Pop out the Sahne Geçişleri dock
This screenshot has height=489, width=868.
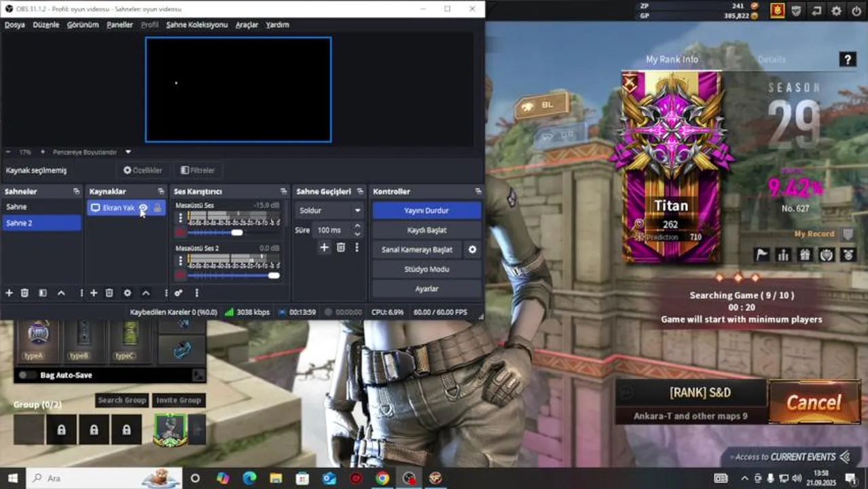point(359,192)
